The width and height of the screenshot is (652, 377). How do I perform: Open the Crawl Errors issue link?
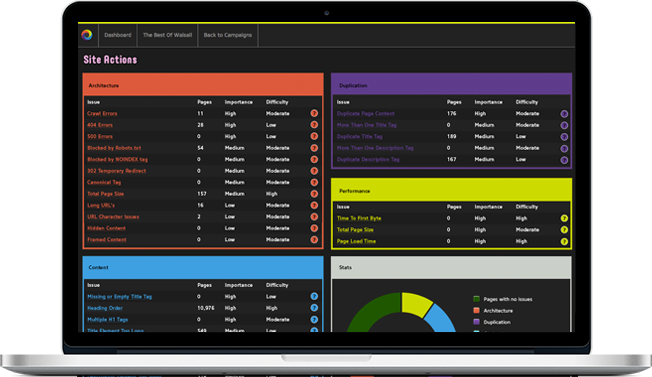102,113
